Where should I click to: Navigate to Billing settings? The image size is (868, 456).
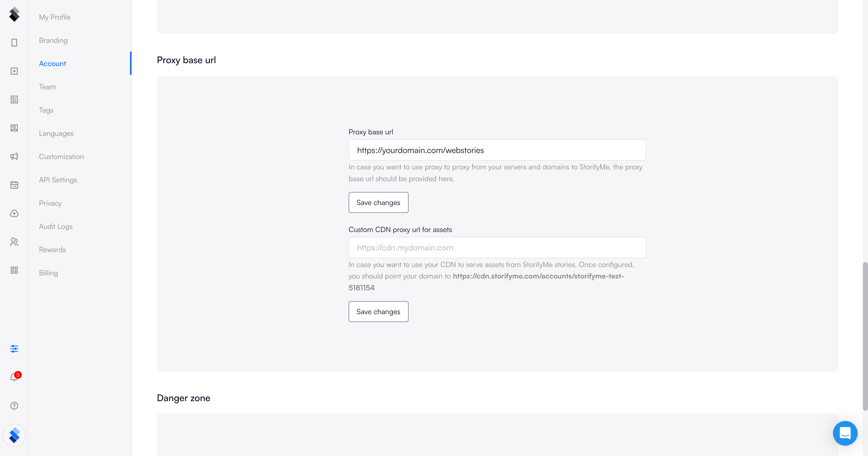pyautogui.click(x=49, y=273)
